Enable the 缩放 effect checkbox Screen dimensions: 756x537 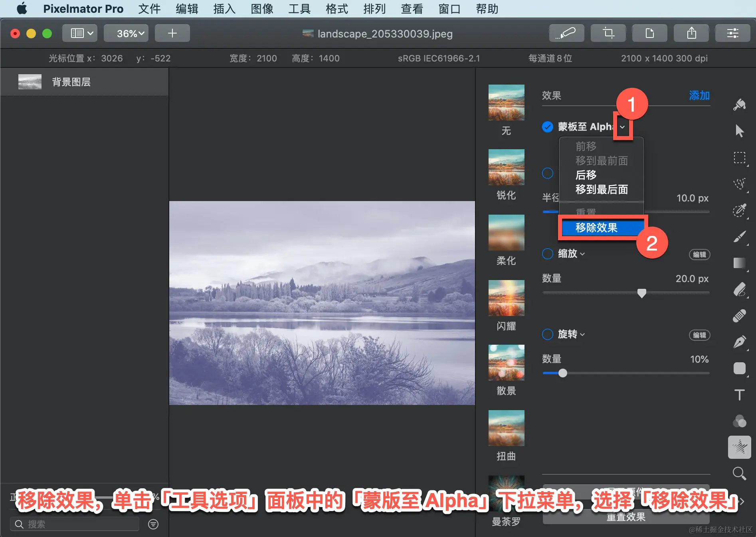(548, 254)
